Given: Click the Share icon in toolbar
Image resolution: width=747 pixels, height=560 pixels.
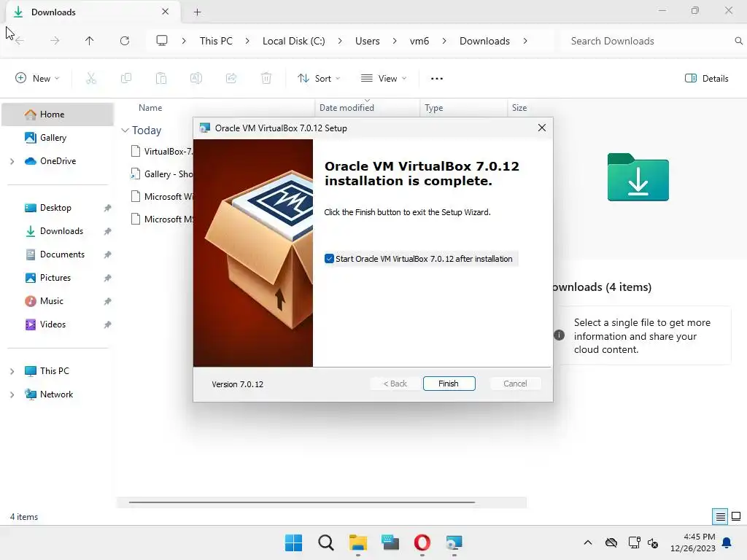Looking at the screenshot, I should [231, 78].
